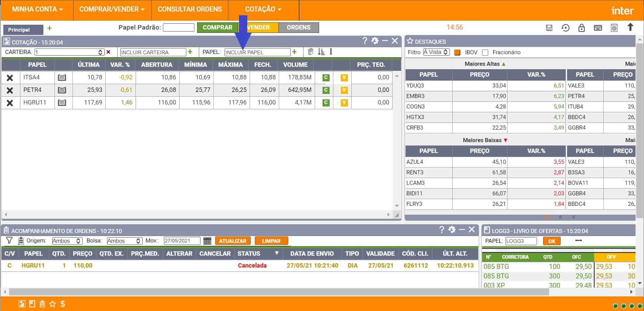Open the order book icon for PETR4

[x=62, y=90]
